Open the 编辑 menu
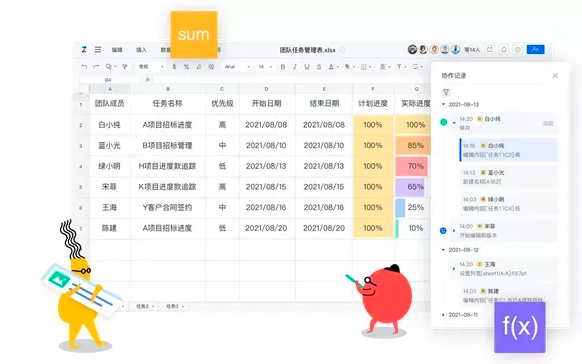The width and height of the screenshot is (582, 364). (117, 50)
